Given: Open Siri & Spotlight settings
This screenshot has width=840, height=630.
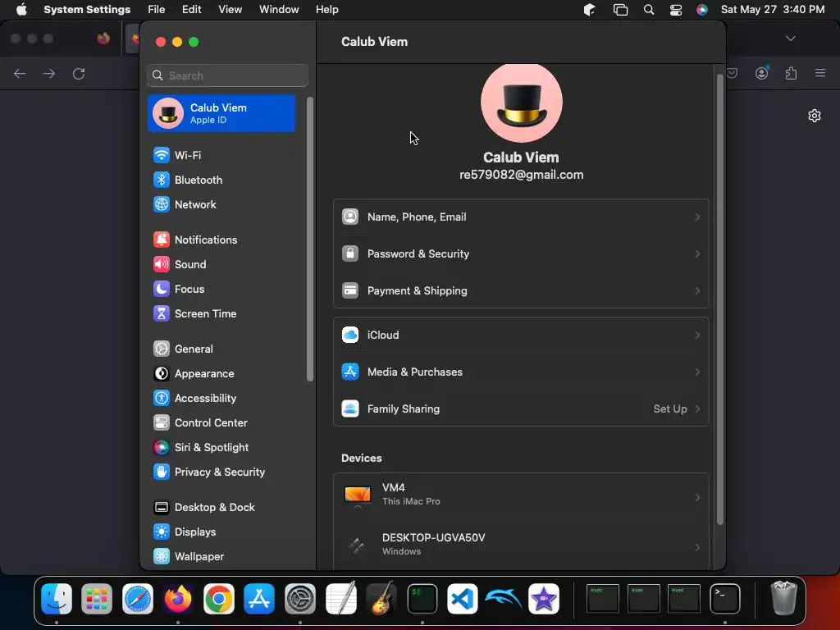Looking at the screenshot, I should point(221,448).
